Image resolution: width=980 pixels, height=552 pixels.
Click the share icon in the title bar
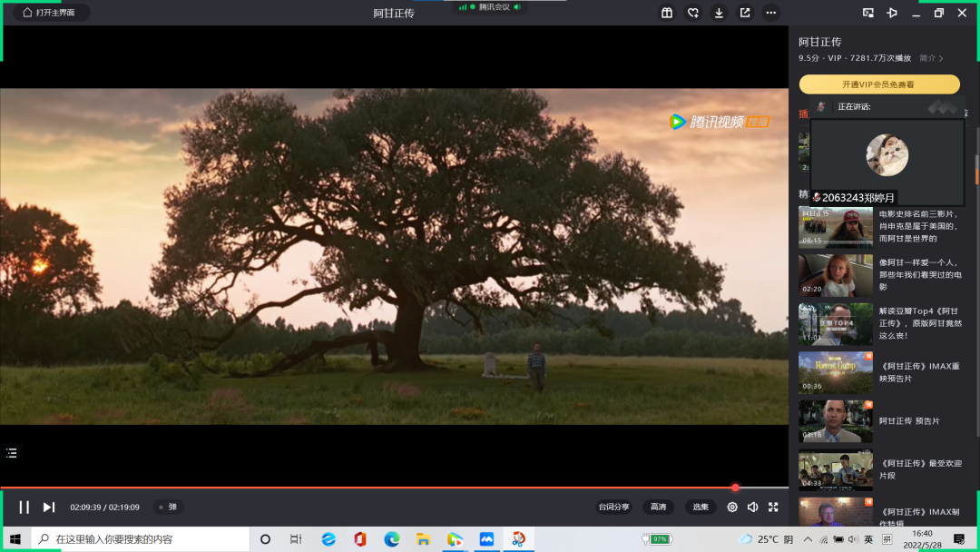coord(745,13)
